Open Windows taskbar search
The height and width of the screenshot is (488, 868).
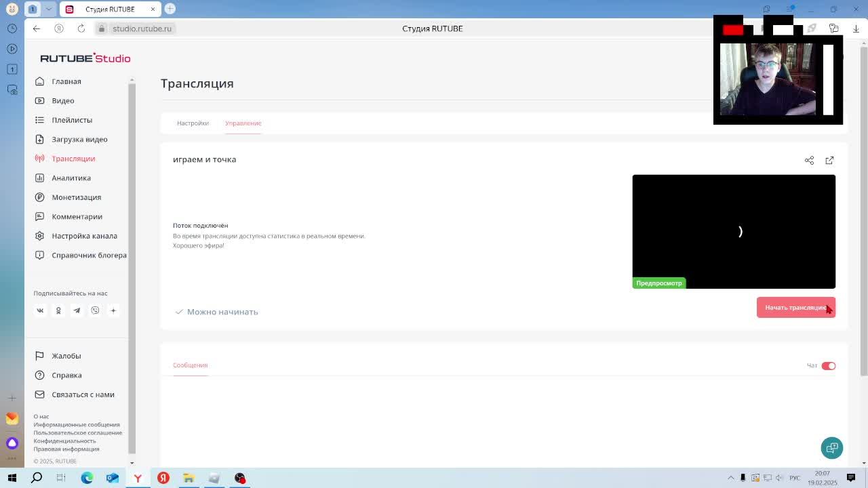coord(37,478)
